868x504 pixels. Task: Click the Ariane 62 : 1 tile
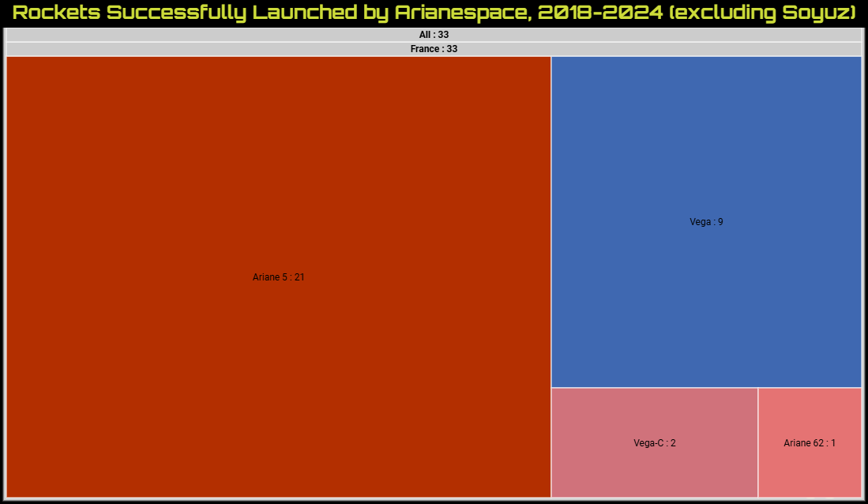tap(810, 443)
